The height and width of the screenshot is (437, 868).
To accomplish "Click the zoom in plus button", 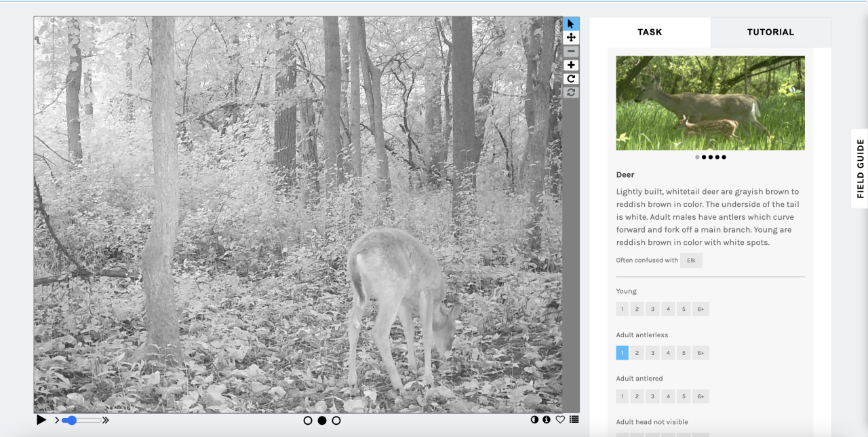I will coord(571,65).
